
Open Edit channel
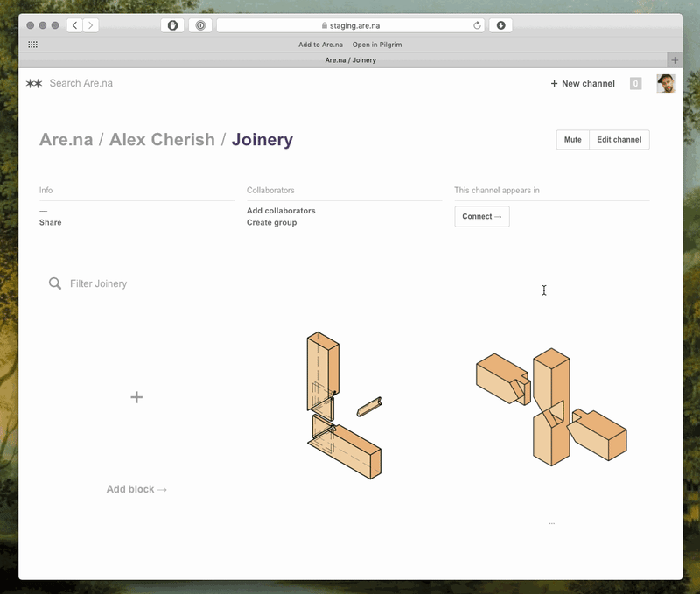click(619, 140)
